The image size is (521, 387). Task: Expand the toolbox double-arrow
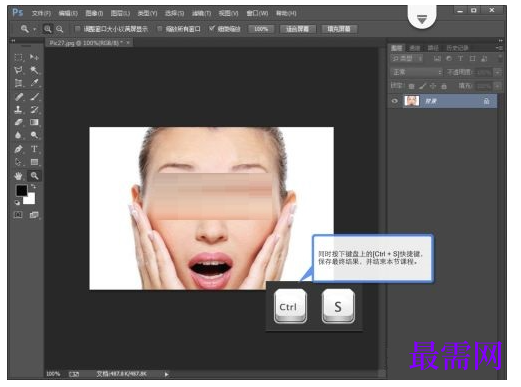[x=13, y=40]
